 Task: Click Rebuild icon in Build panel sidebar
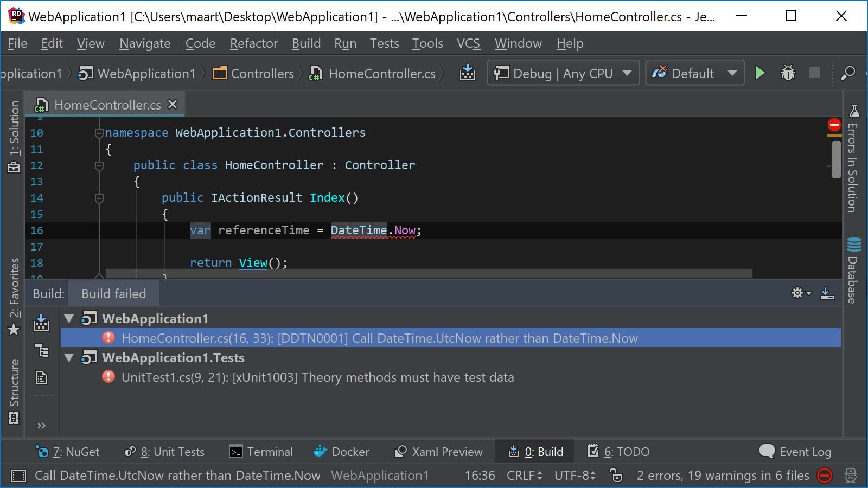tap(41, 323)
